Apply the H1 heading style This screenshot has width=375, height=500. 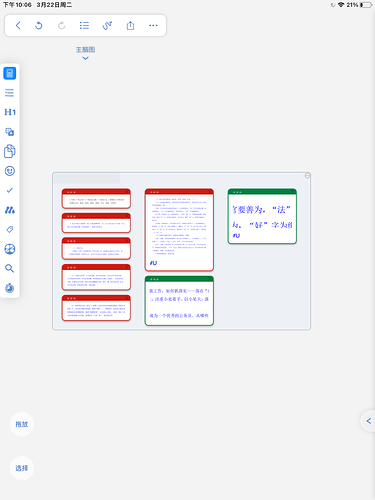coord(10,112)
